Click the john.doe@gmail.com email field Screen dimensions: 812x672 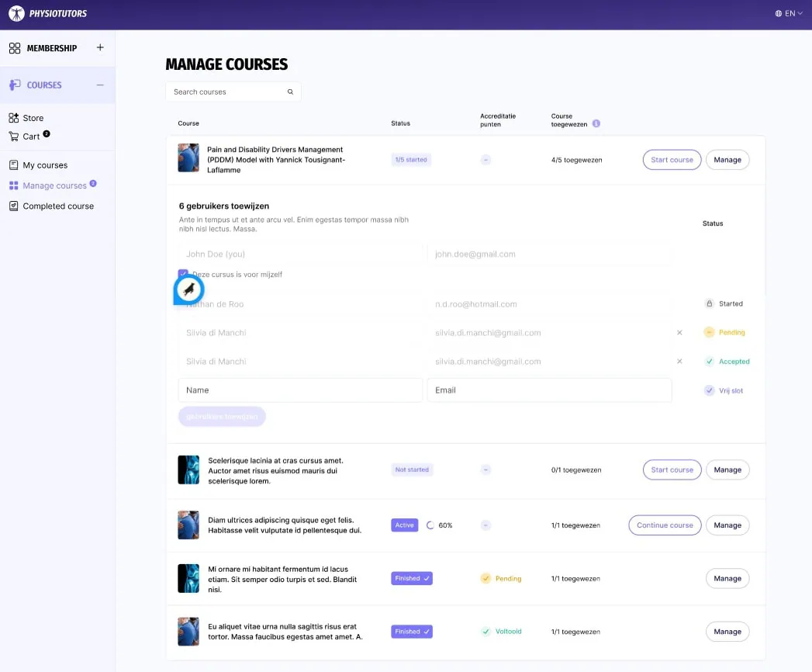[x=549, y=254]
